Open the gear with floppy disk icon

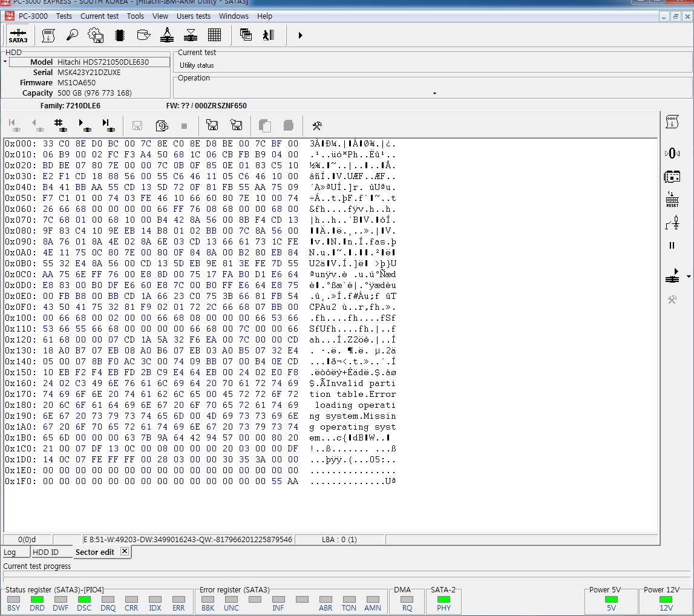point(96,35)
